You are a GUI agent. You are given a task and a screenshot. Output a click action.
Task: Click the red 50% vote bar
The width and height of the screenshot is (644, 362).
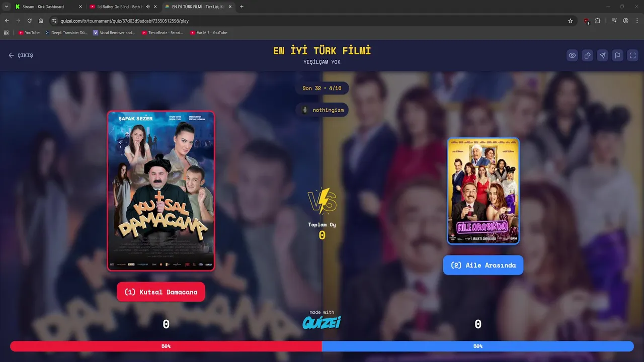pyautogui.click(x=166, y=346)
